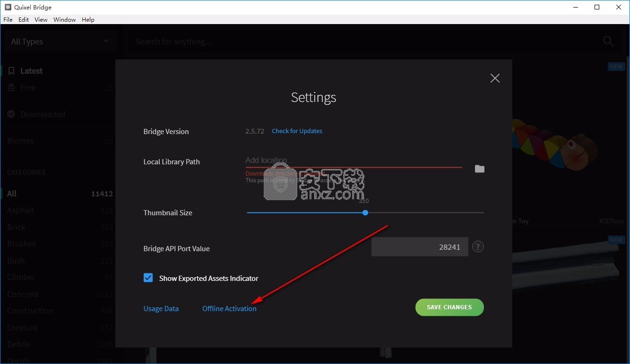Click the Bridge version number 2.5.72
630x364 pixels.
(255, 131)
